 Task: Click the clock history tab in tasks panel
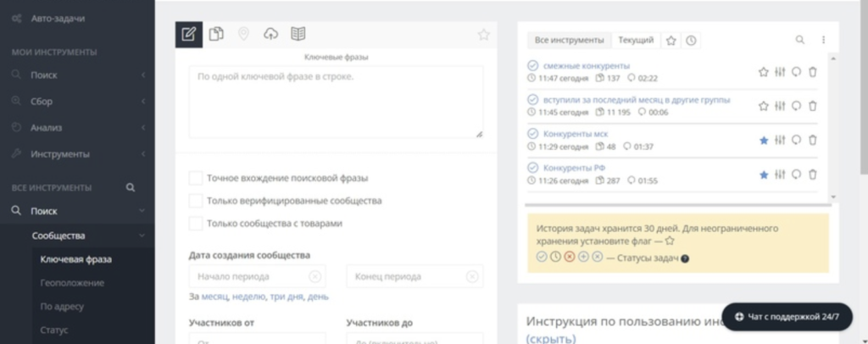click(690, 41)
